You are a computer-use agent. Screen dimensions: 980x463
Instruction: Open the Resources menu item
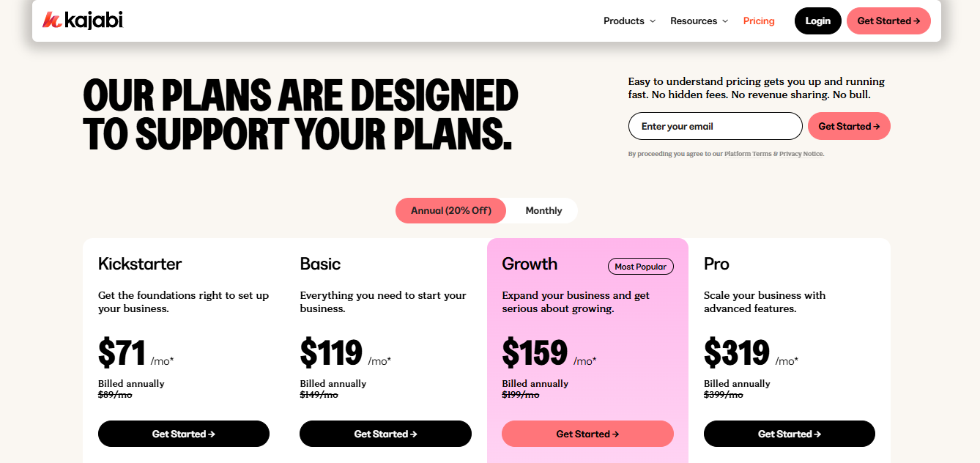click(694, 21)
